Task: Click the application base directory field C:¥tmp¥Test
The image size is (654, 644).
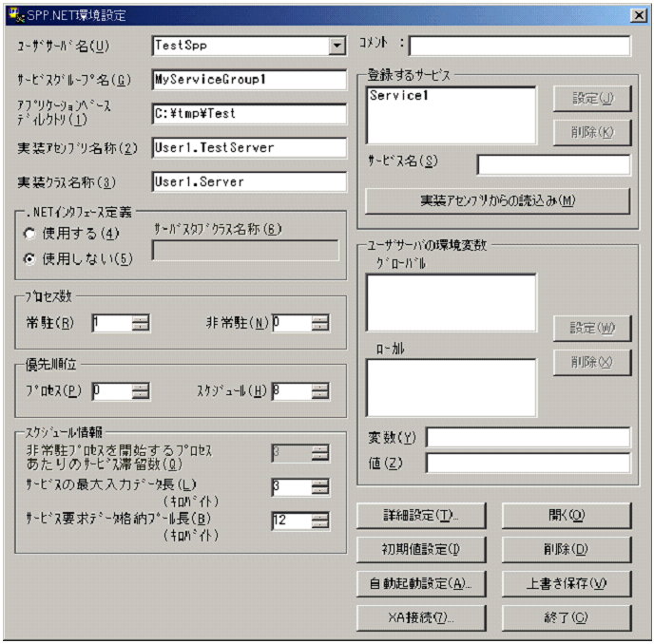Action: [x=249, y=114]
